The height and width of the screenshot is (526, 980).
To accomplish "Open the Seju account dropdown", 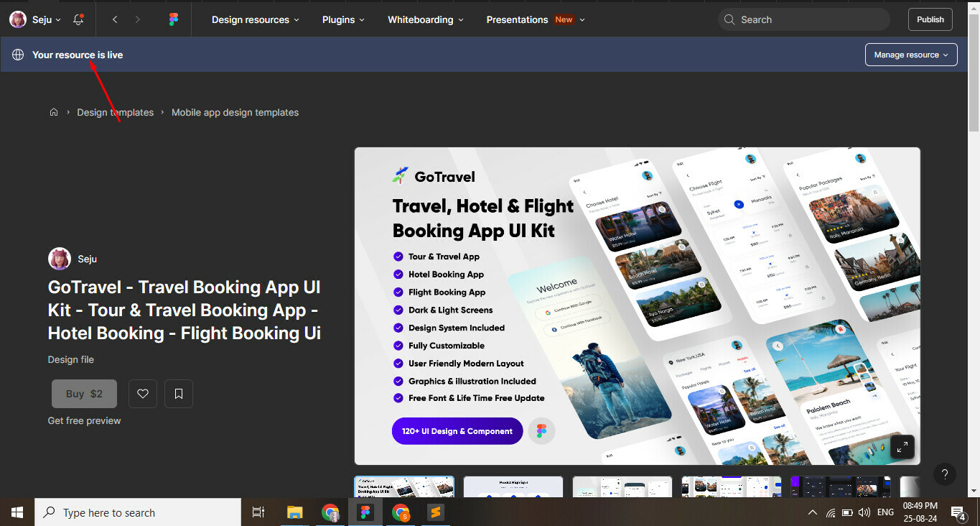I will (47, 19).
